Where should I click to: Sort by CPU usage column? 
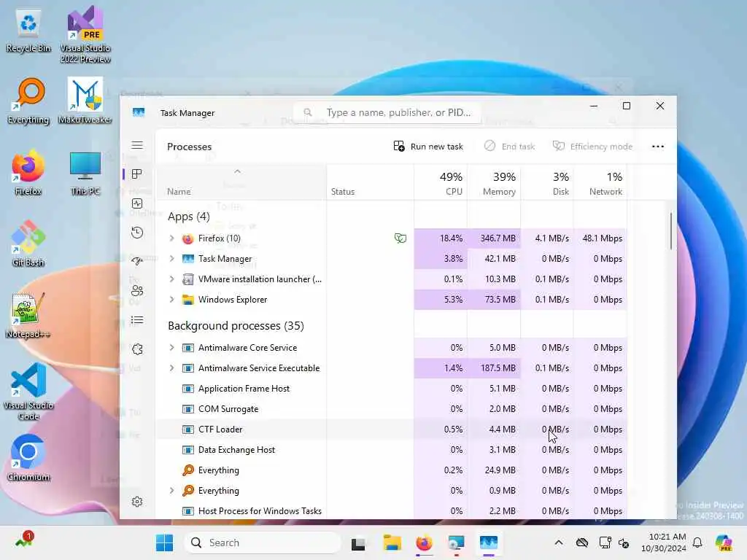[441, 183]
